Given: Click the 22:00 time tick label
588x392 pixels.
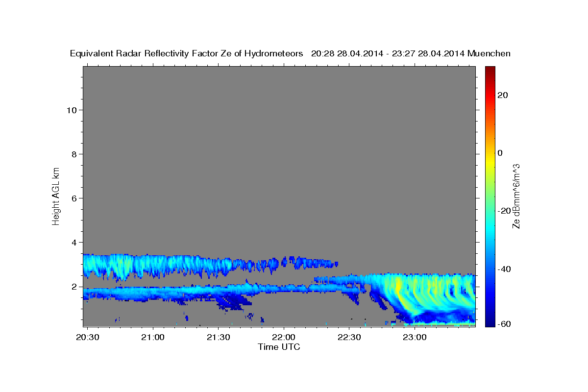Looking at the screenshot, I should point(284,337).
